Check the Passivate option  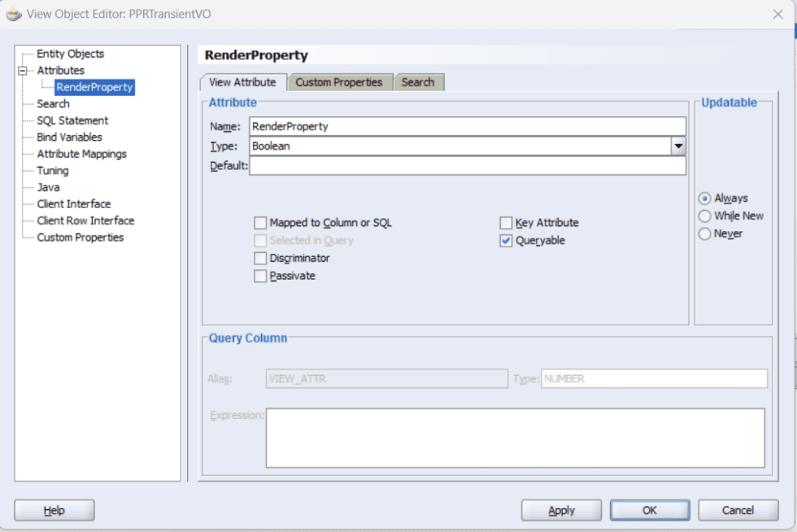coord(261,276)
